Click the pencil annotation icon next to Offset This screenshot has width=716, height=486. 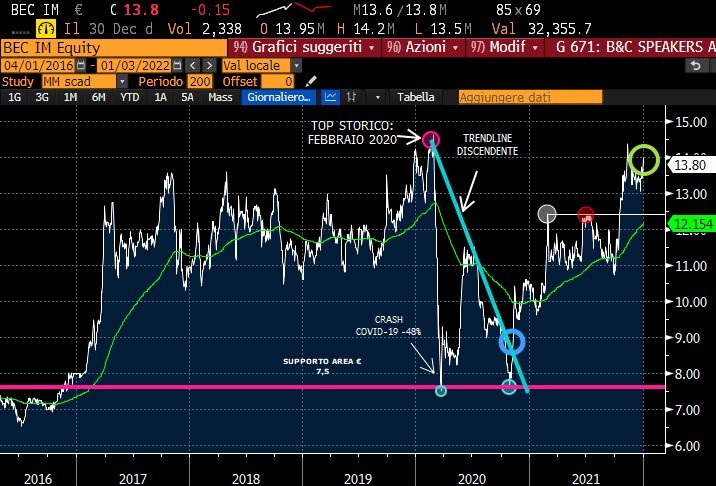click(311, 82)
